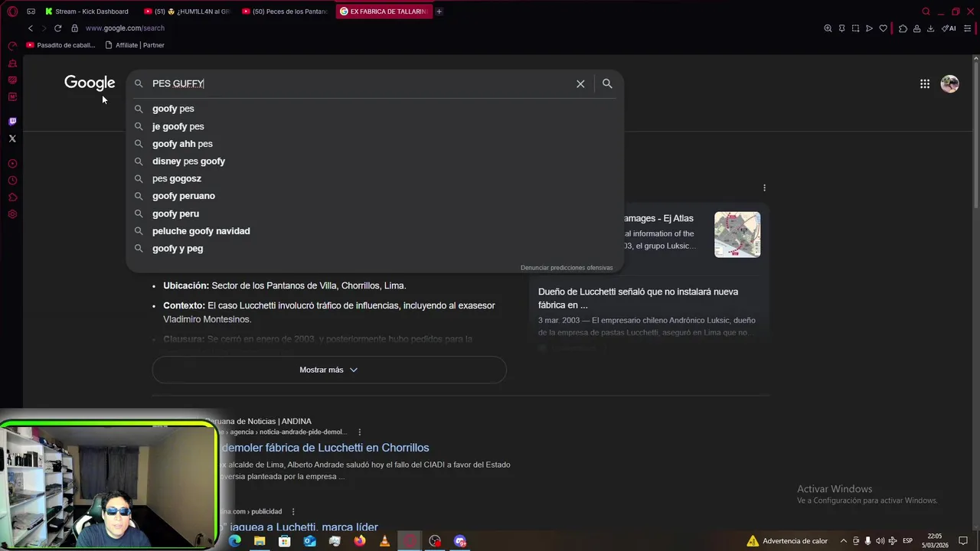Viewport: 980px width, 551px height.
Task: Open Twitch in the sidebar
Action: coord(12,122)
